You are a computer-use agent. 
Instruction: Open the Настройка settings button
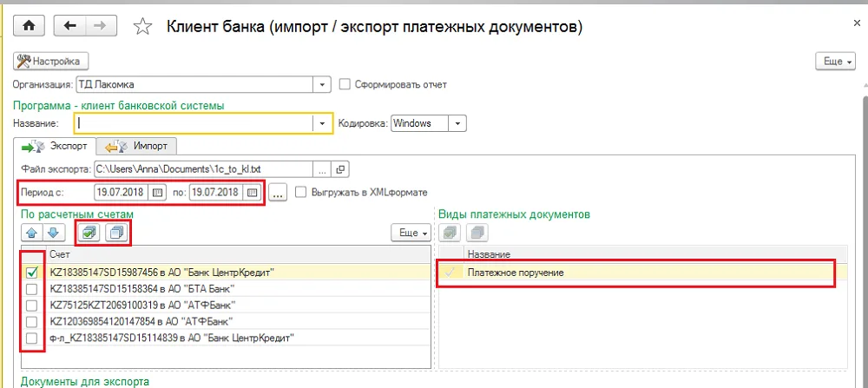tap(51, 62)
